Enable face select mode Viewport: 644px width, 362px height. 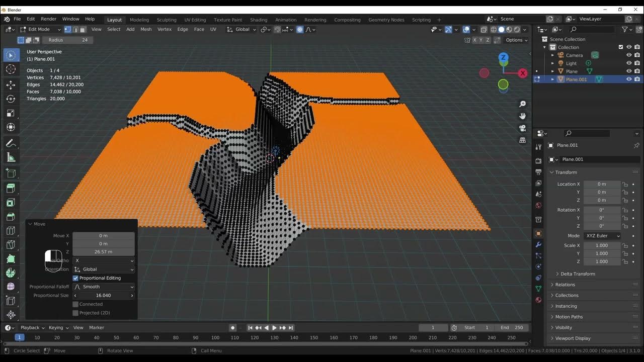(x=83, y=29)
